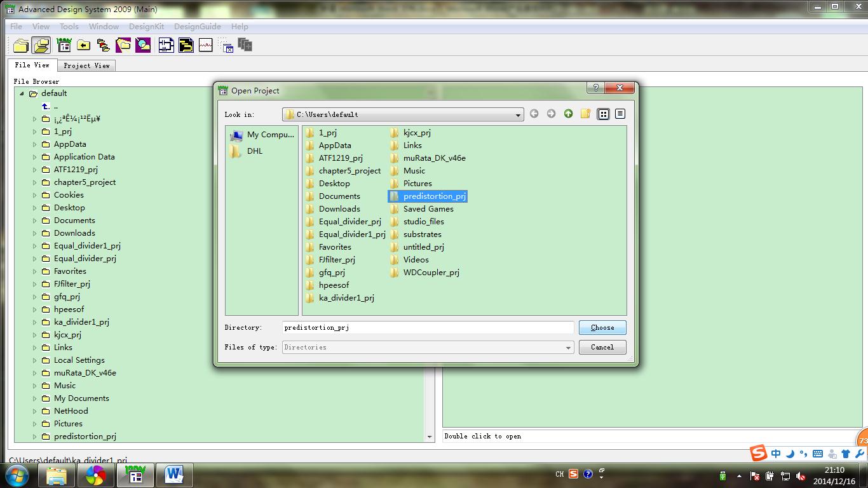Open a new schematic window icon
The image size is (868, 488).
coord(166,45)
